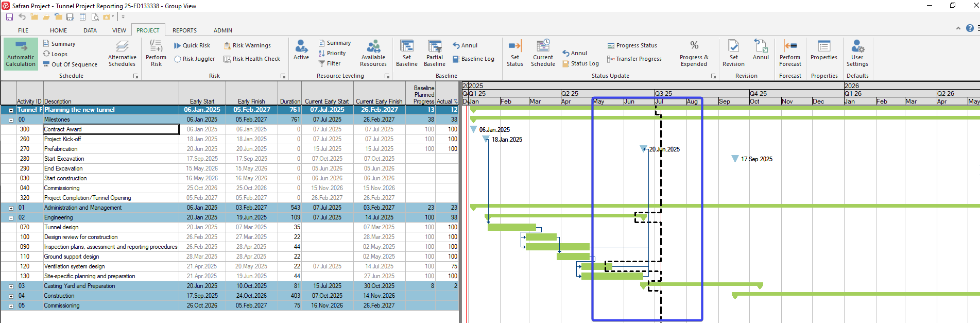Open project Properties
This screenshot has height=323, width=980.
click(x=824, y=50)
